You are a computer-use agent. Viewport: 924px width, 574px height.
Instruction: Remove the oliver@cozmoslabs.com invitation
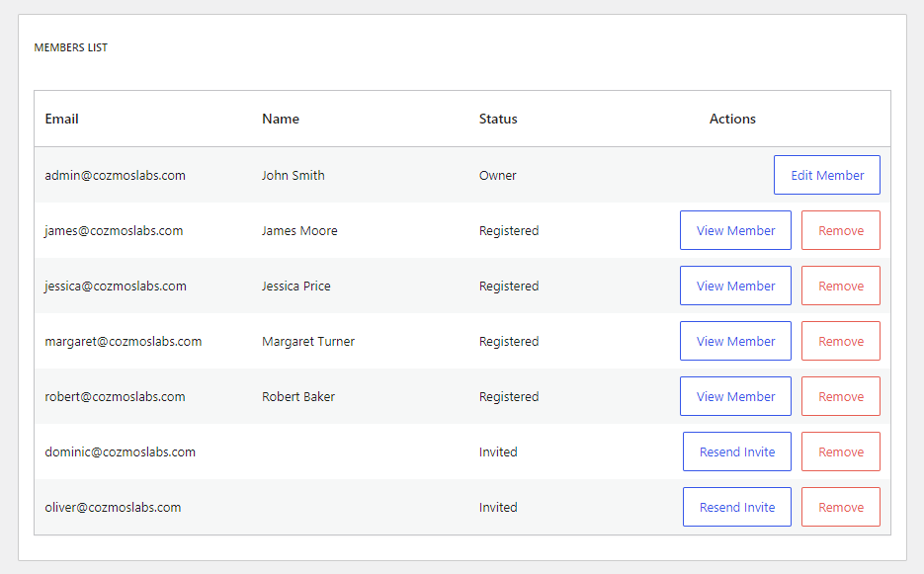[x=841, y=508]
